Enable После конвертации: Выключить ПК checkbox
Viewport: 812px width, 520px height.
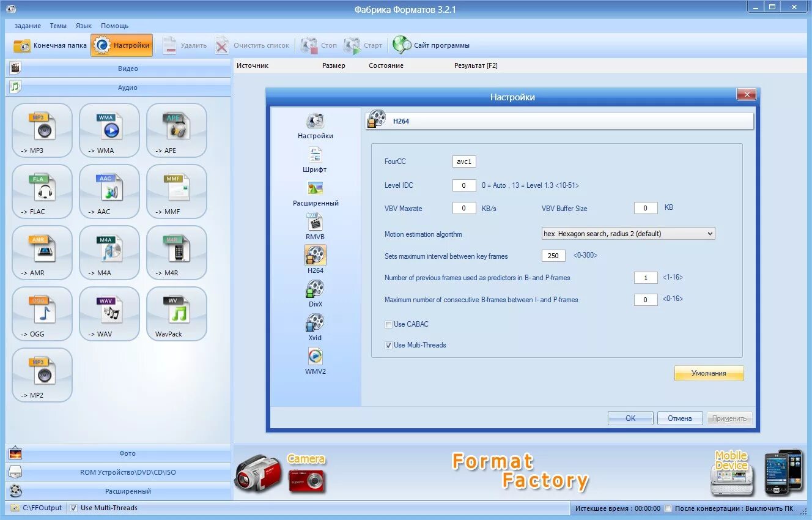(668, 508)
